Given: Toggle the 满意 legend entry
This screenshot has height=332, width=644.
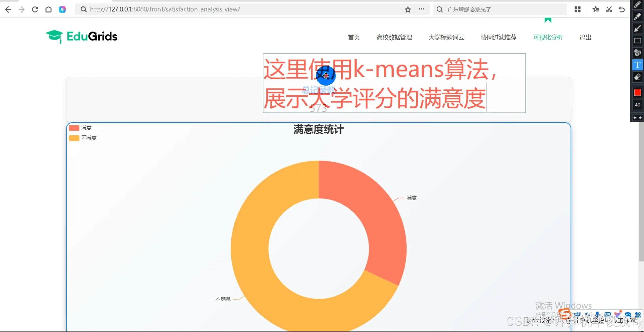Looking at the screenshot, I should 80,128.
